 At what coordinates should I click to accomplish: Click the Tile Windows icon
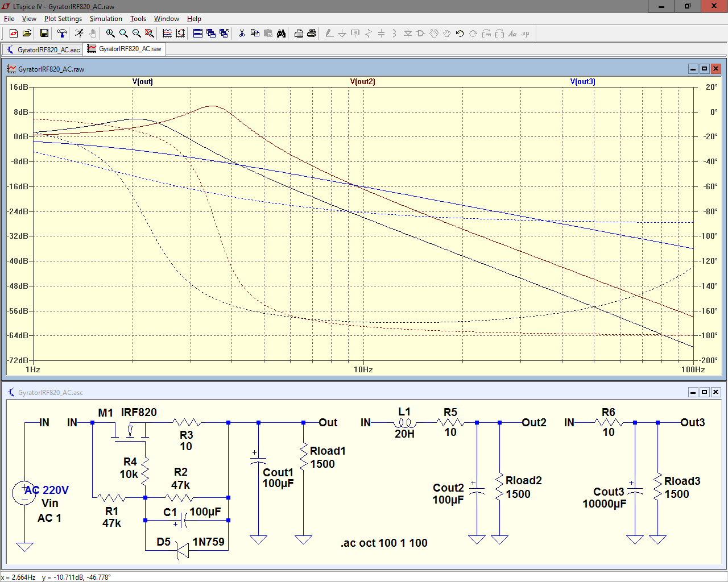[x=198, y=34]
